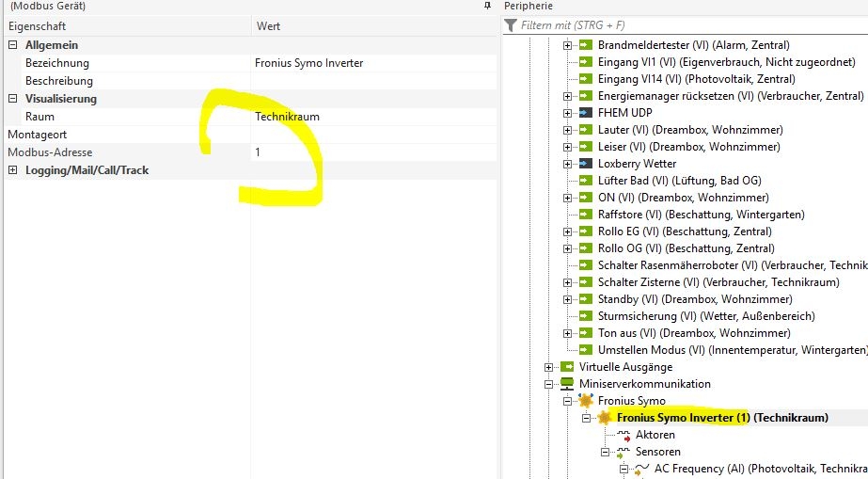Screen dimensions: 868x479
Task: Expand the Loxberry Wetter tree node
Action: coord(567,164)
